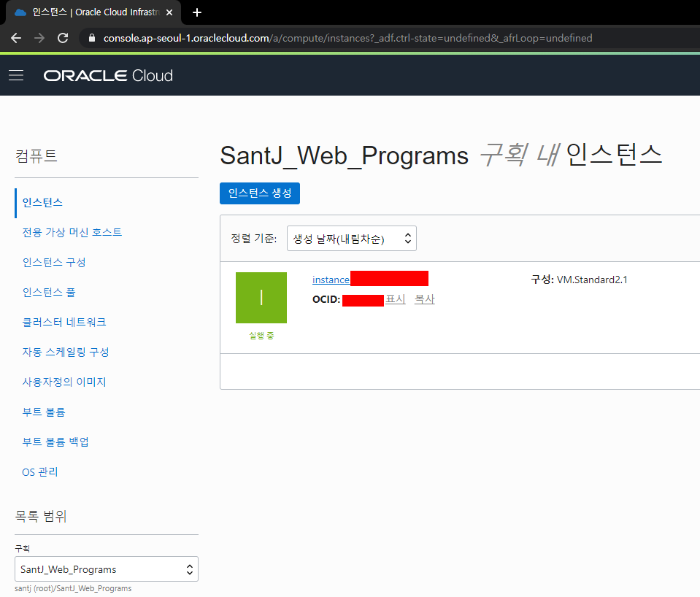Open the Oracle Cloud hamburger navigation menu
This screenshot has height=597, width=700.
pyautogui.click(x=16, y=75)
